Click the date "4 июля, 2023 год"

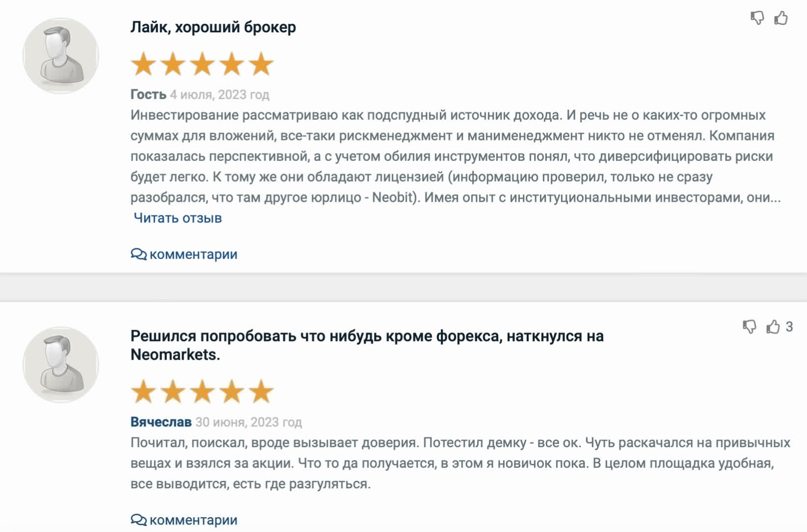pos(219,94)
